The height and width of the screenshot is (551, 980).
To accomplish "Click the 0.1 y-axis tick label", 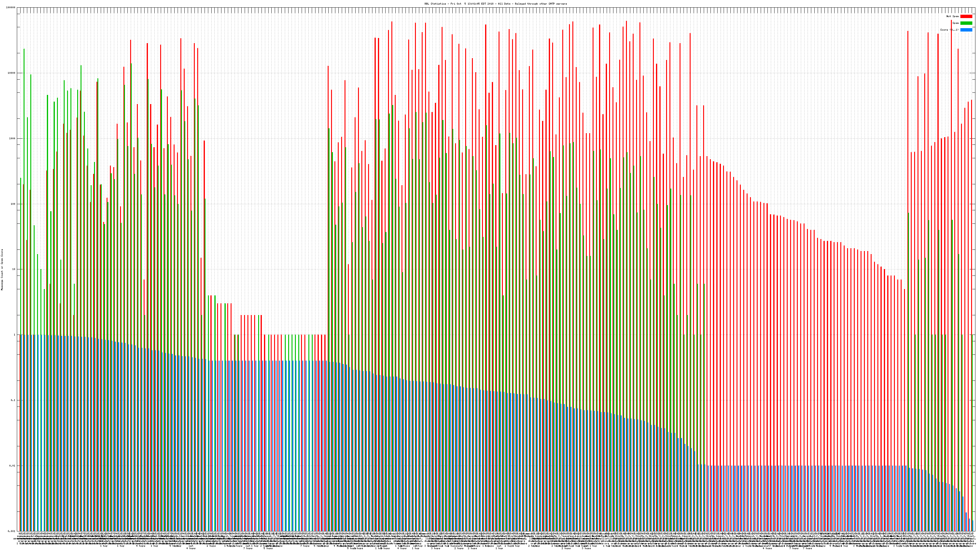I will click(13, 400).
